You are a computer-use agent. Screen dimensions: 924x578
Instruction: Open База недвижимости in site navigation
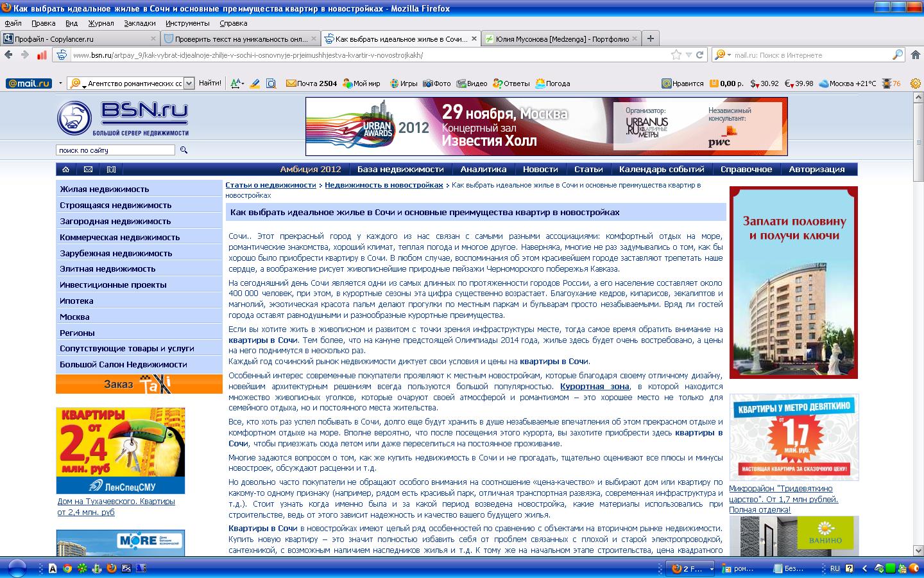pyautogui.click(x=400, y=170)
